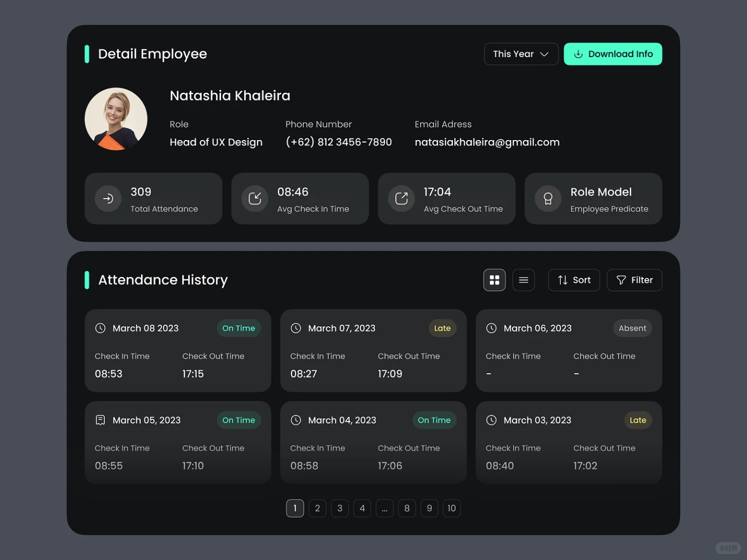Click the March 03, 2023 date title
This screenshot has width=747, height=560.
pyautogui.click(x=537, y=420)
